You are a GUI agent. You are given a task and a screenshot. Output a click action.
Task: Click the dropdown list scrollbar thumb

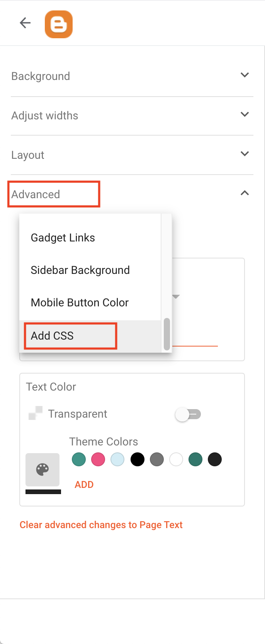click(167, 334)
